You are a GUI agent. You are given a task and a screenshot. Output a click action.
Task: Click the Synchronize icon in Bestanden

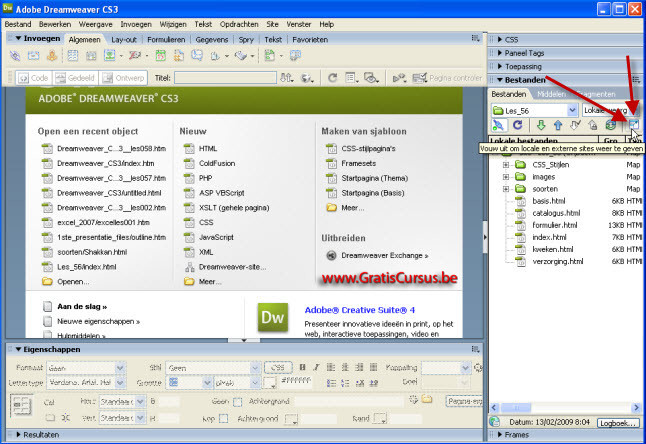click(x=611, y=125)
